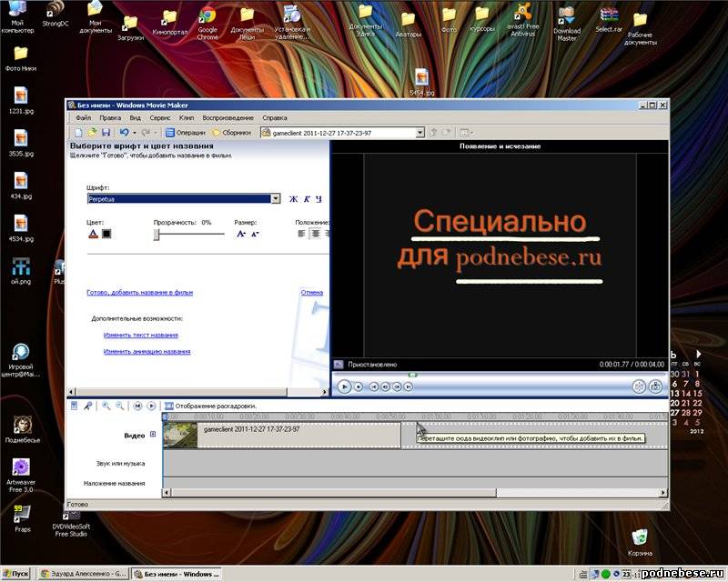Screen dimensions: 728x582
Task: Toggle bold Ж formatting for the title
Action: click(293, 199)
